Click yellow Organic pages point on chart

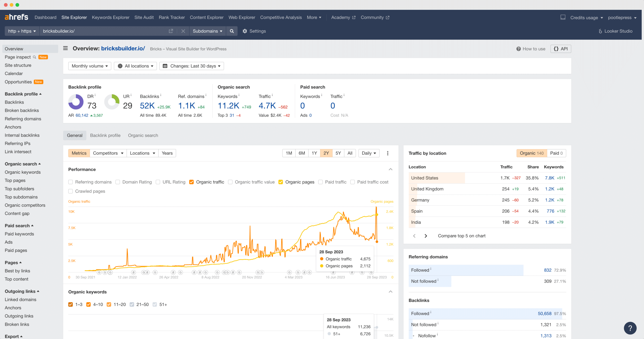(377, 215)
